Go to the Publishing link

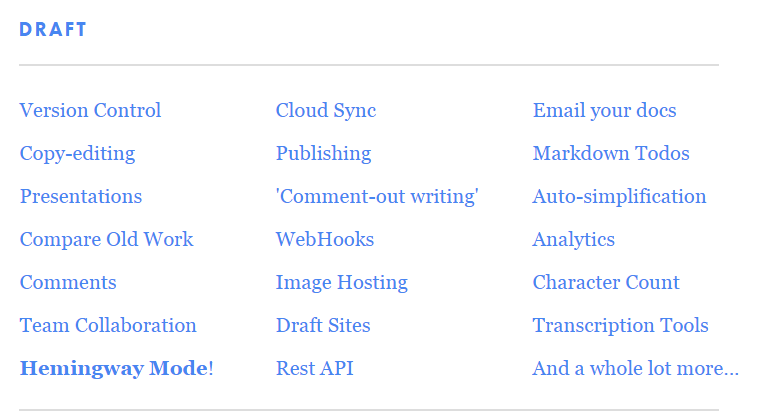323,154
